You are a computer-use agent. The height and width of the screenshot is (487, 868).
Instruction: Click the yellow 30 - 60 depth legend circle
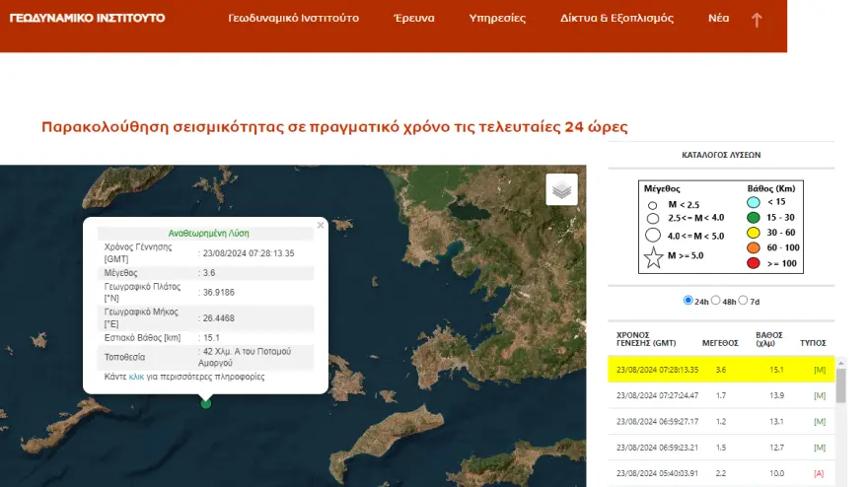click(x=755, y=231)
